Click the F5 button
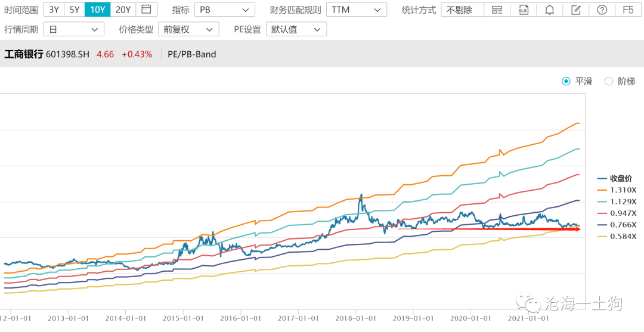Image resolution: width=644 pixels, height=332 pixels. tap(628, 10)
